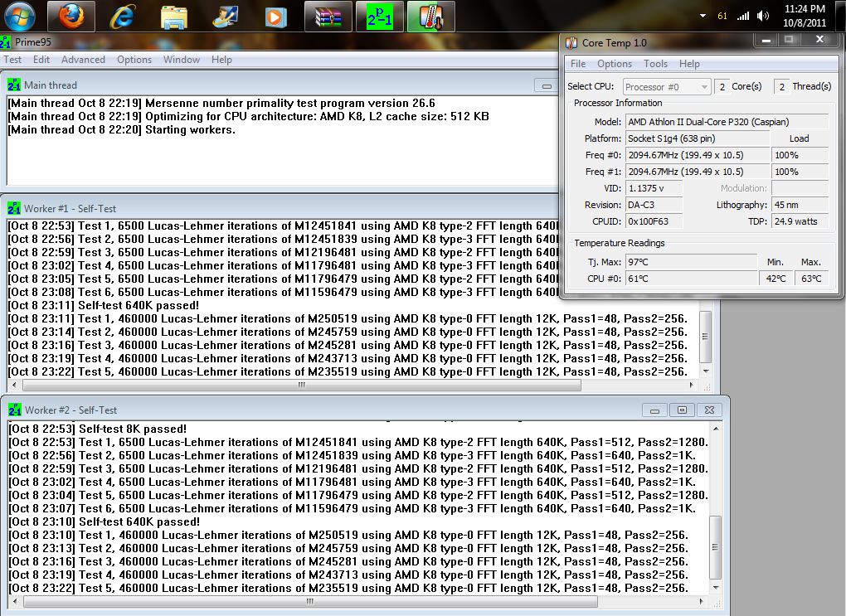Show hidden tray icons arrow

[x=703, y=16]
